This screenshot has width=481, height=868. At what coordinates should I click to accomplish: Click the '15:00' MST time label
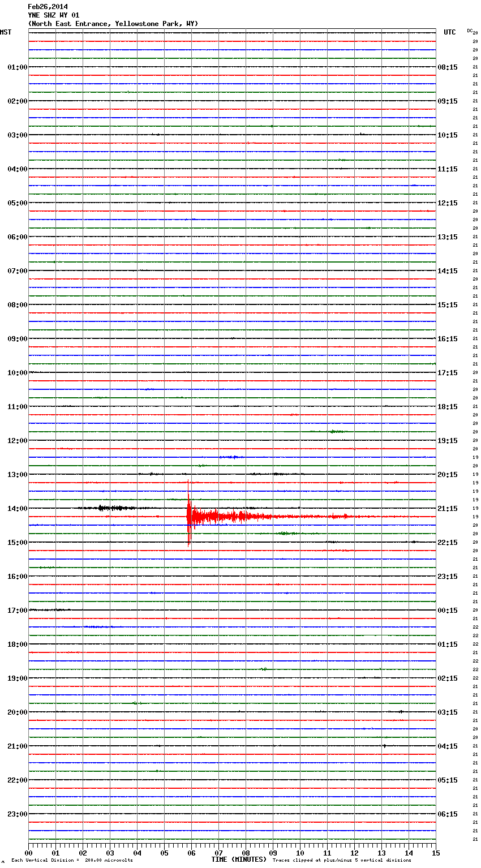click(17, 543)
